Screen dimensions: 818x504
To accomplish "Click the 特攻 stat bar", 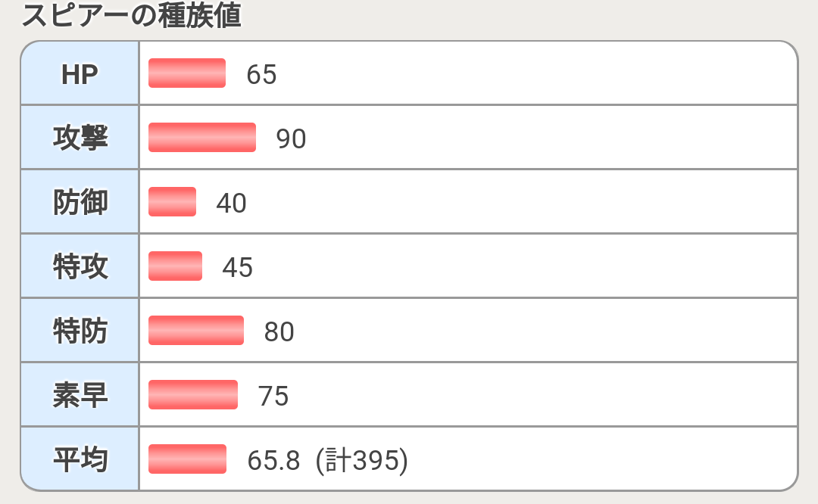I will click(x=175, y=266).
